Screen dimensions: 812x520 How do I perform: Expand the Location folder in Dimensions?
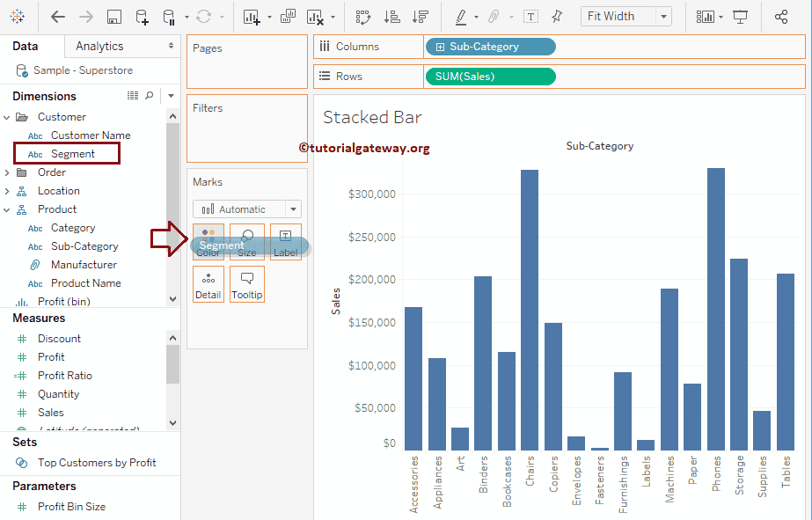[x=8, y=191]
